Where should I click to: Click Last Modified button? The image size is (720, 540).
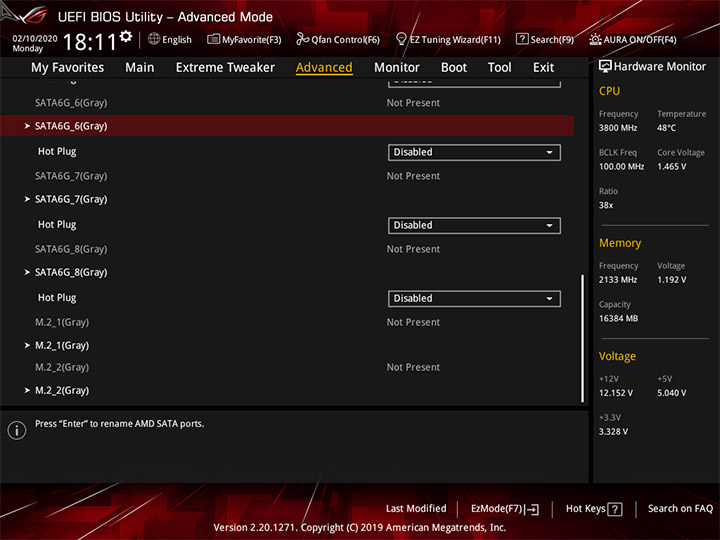pos(416,509)
